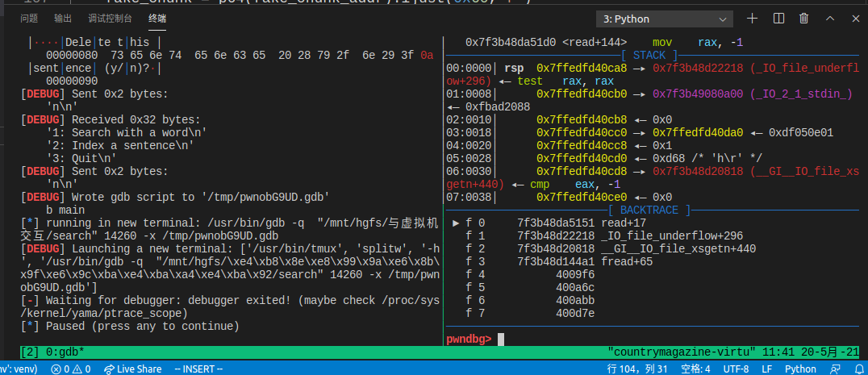
Task: Maximize panel size with up chevron
Action: coord(830,18)
